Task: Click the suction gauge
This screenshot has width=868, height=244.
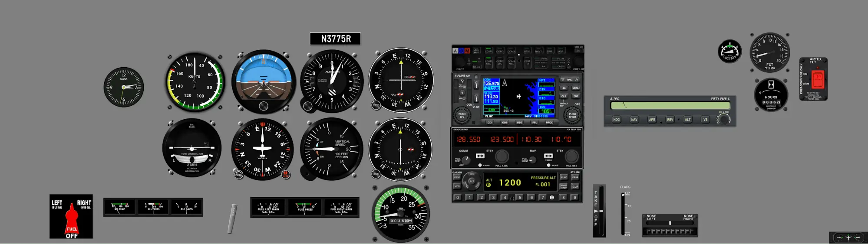Action: pos(729,51)
